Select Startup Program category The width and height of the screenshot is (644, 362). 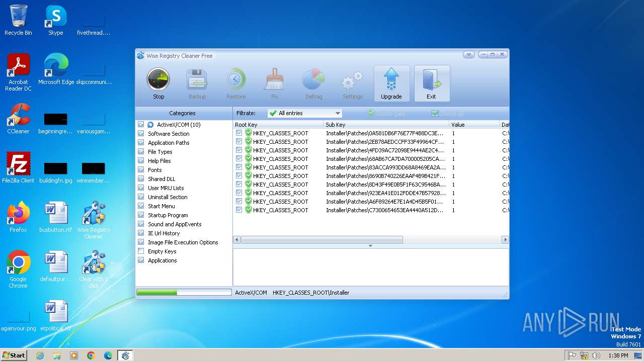pyautogui.click(x=168, y=215)
